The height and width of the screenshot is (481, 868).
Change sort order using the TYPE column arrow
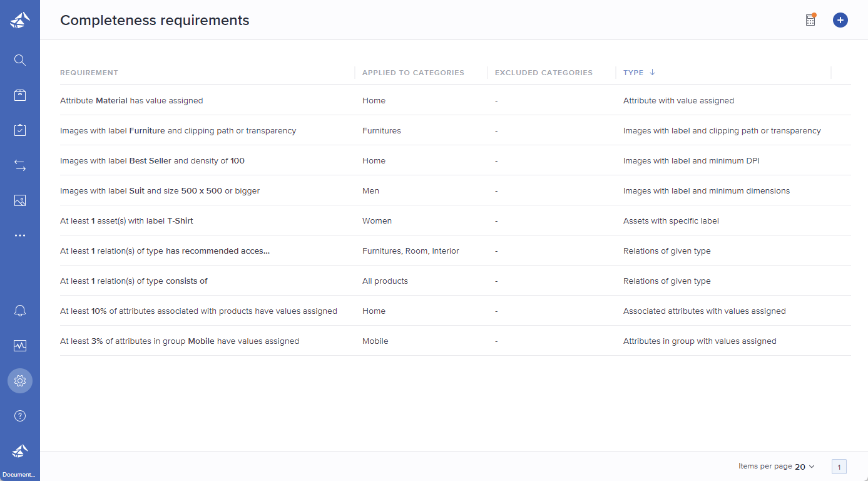click(x=652, y=72)
